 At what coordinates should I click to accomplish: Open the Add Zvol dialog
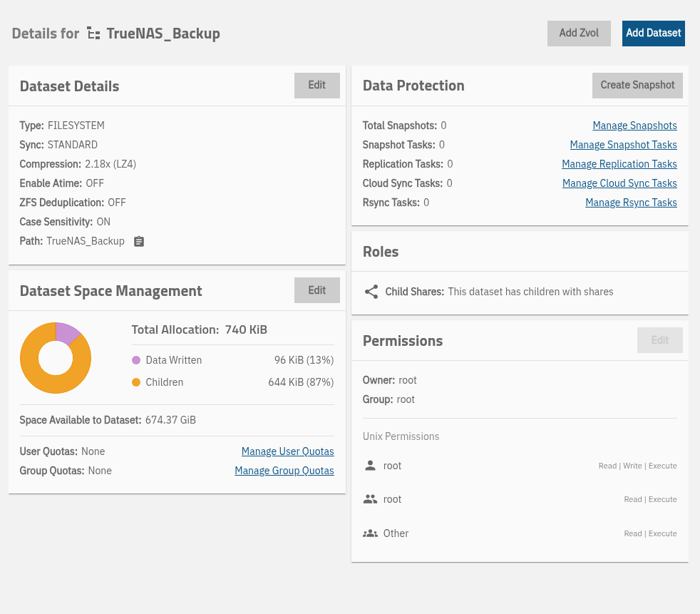click(579, 33)
